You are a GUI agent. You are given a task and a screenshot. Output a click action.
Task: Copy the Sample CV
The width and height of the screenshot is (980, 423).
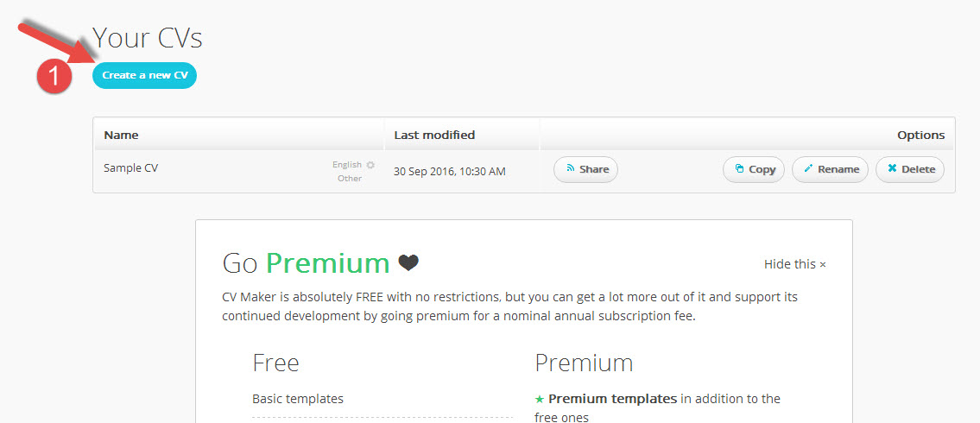tap(753, 169)
